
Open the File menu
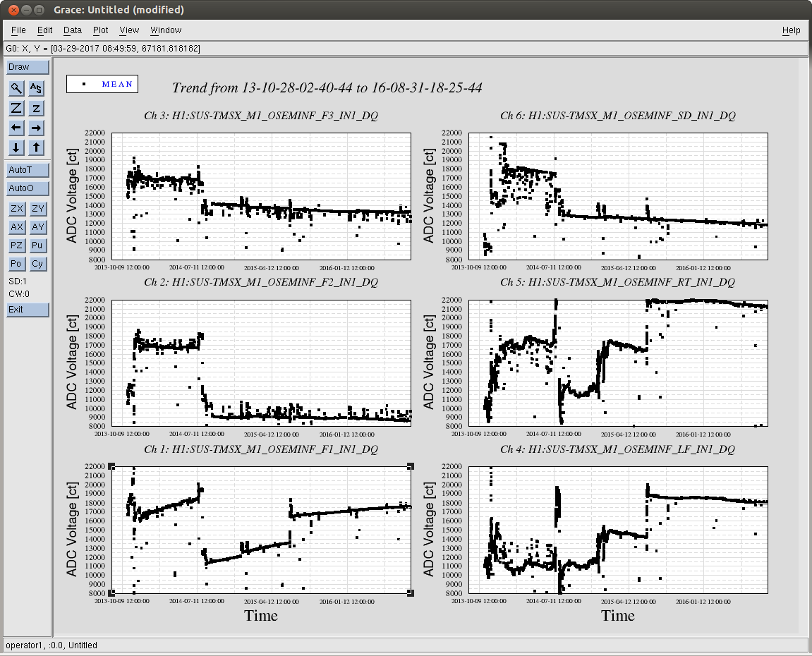[x=18, y=30]
